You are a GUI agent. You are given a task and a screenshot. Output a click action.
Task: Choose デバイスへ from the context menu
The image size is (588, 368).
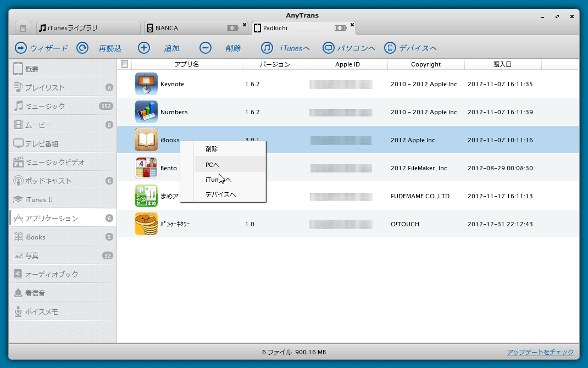point(223,194)
